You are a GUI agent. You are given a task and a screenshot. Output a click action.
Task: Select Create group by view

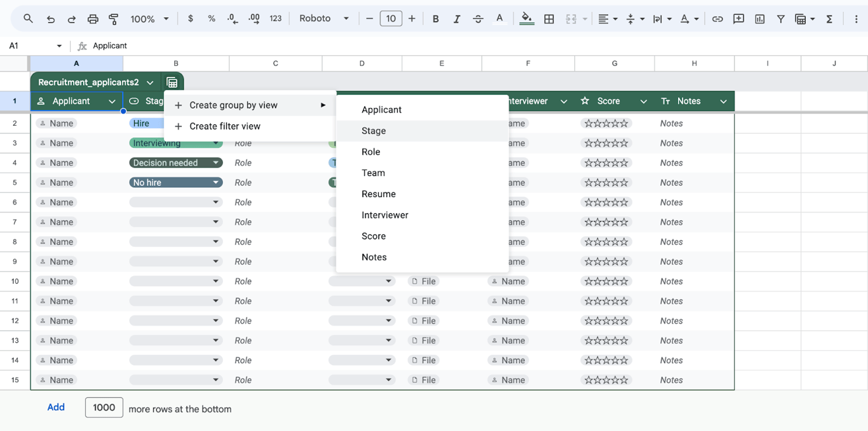coord(250,105)
